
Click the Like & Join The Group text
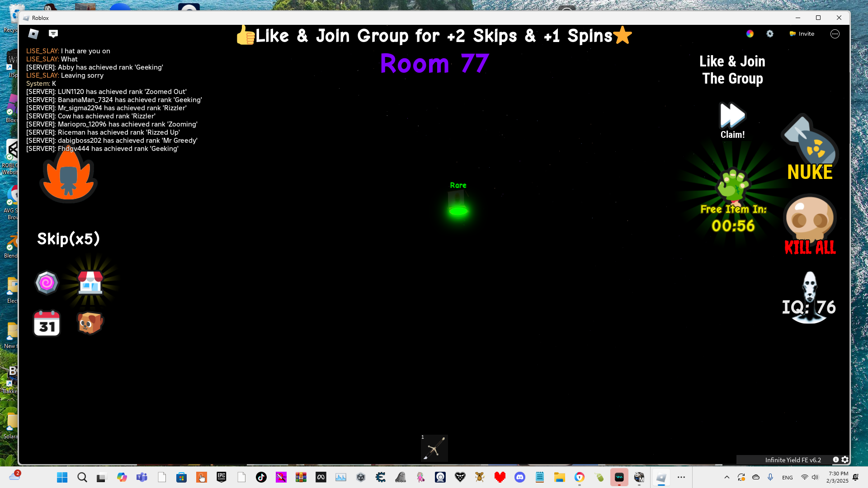point(732,70)
